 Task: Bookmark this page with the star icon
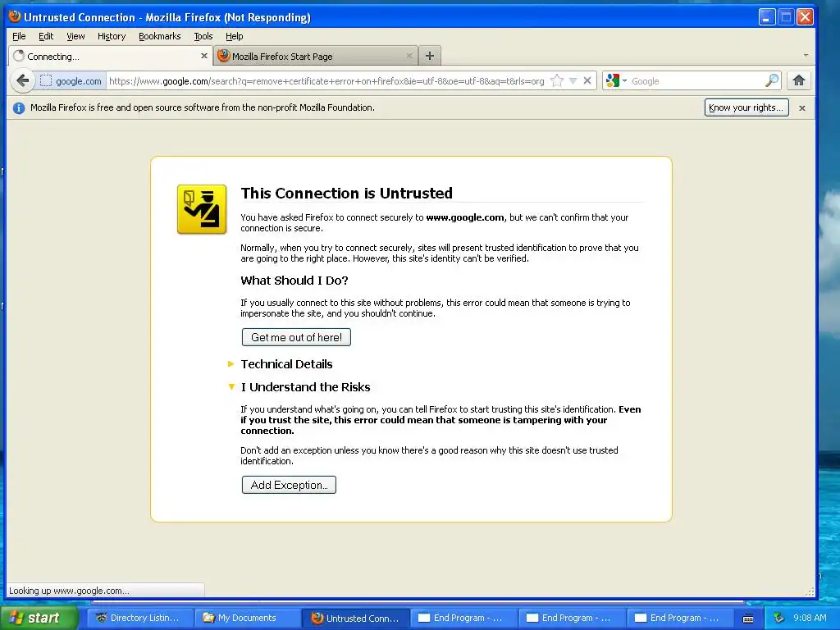(557, 81)
